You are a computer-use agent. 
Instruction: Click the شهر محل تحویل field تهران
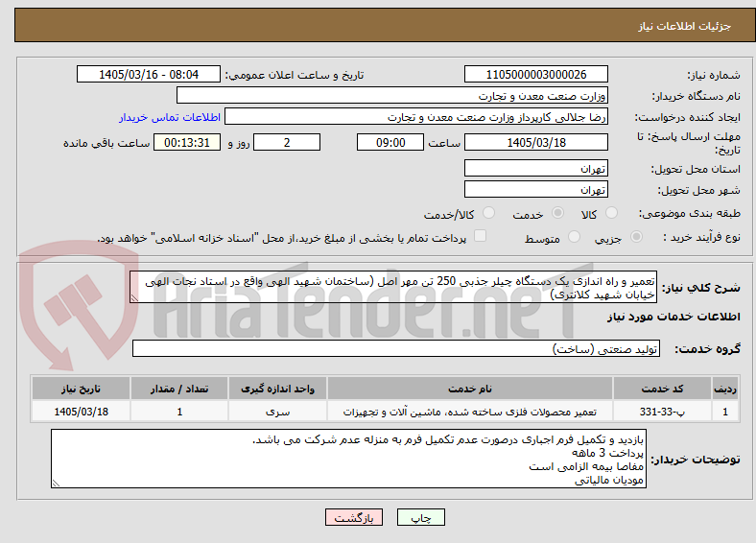(x=536, y=190)
